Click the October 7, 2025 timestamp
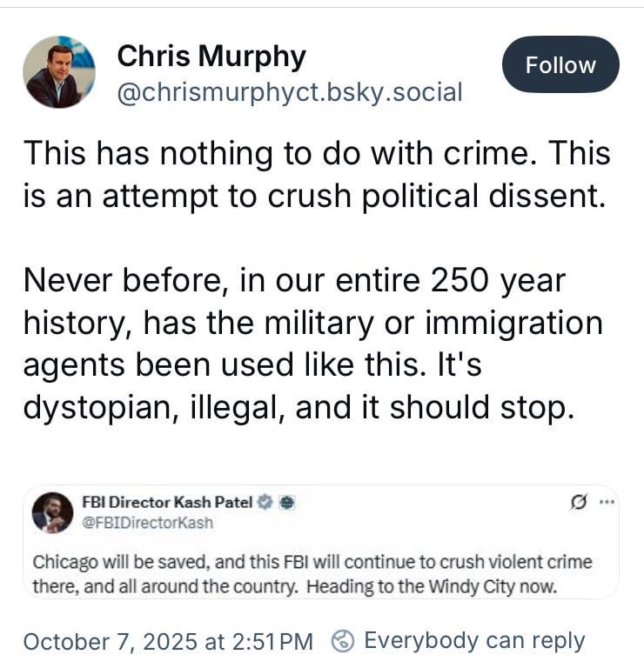Viewport: 644px width, 668px height. pos(167,641)
